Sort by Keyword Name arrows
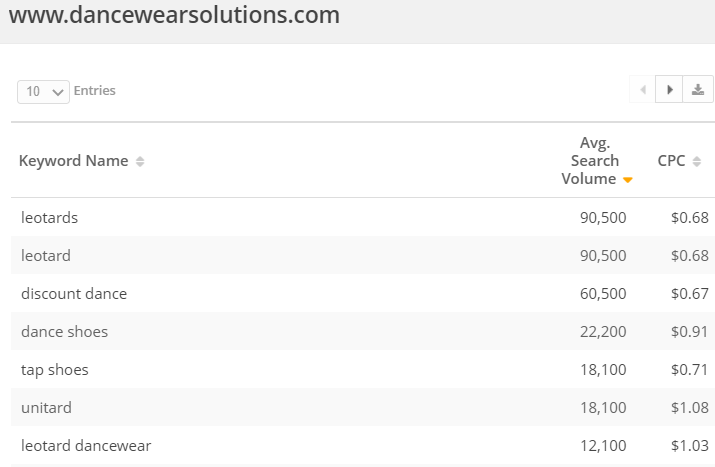 pos(140,161)
